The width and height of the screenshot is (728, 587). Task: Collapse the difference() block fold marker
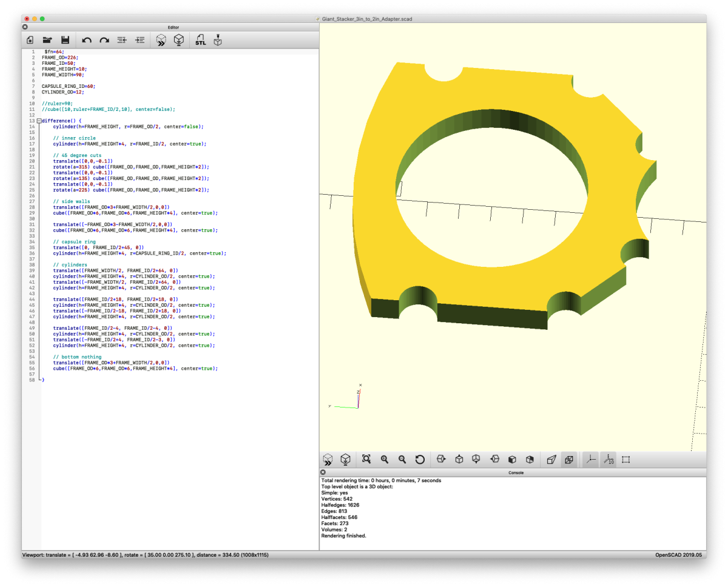tap(39, 121)
